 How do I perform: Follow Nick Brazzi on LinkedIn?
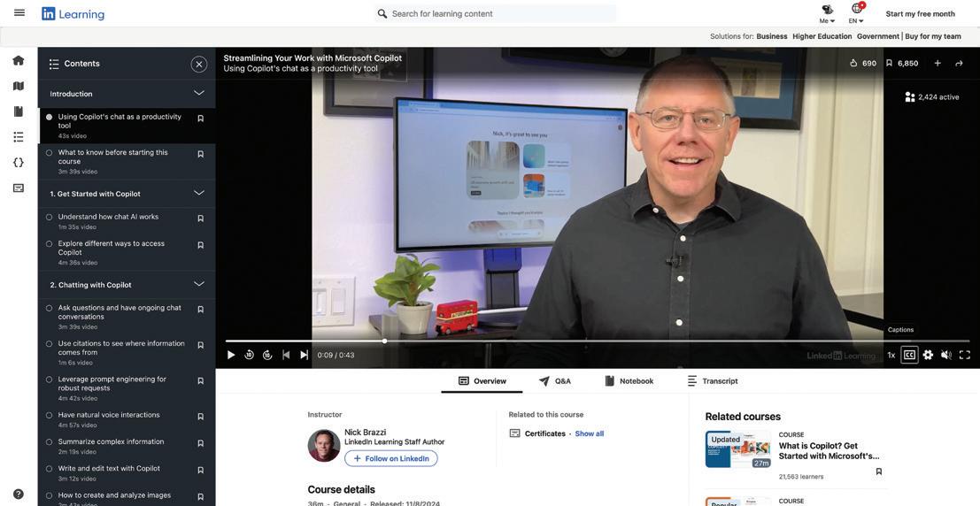(x=391, y=458)
